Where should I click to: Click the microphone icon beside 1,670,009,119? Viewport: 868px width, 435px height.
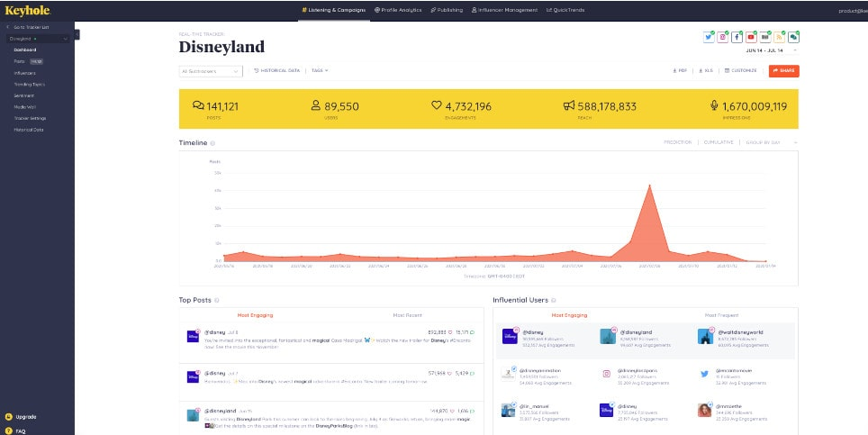click(x=714, y=105)
